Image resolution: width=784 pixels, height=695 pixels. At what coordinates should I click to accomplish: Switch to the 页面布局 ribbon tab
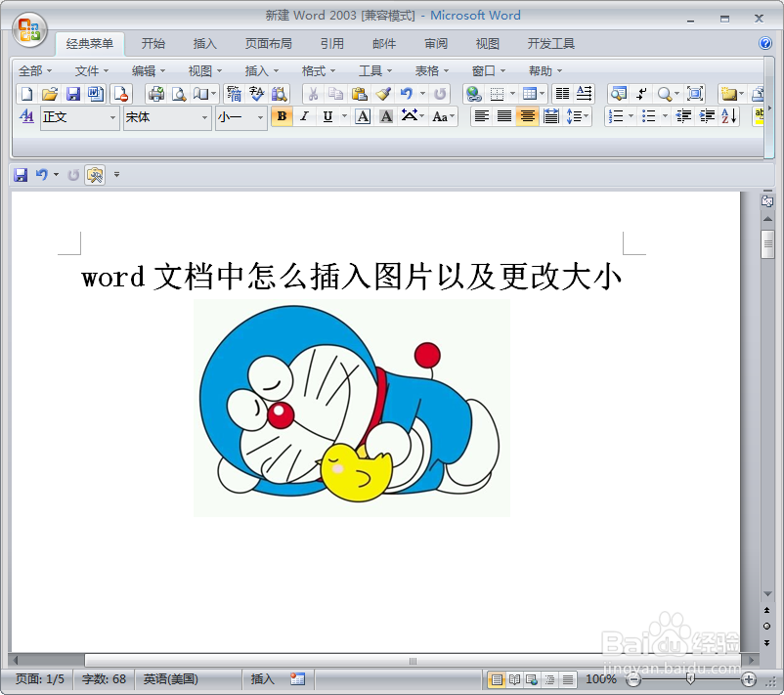[269, 44]
